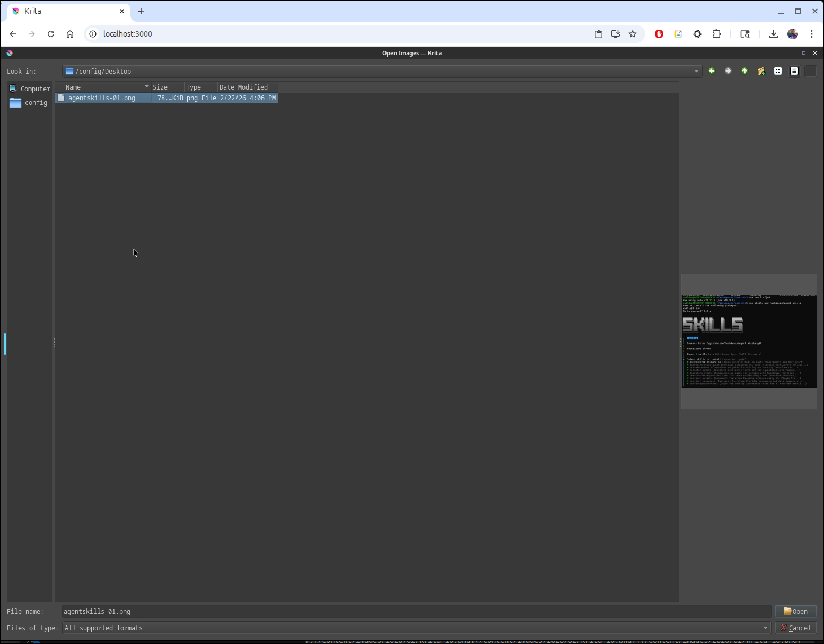Screen dimensions: 824x644
Task: Cancel the file dialog
Action: [x=796, y=628]
